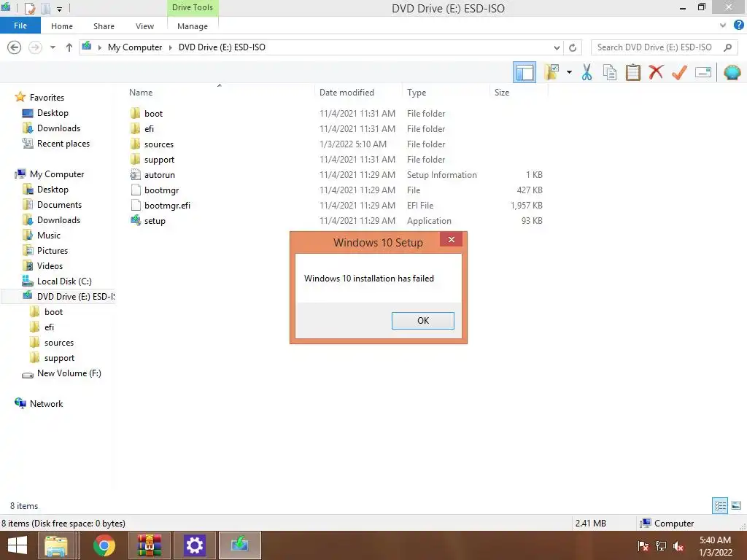Go up one folder level
This screenshot has width=747, height=560.
pyautogui.click(x=69, y=47)
